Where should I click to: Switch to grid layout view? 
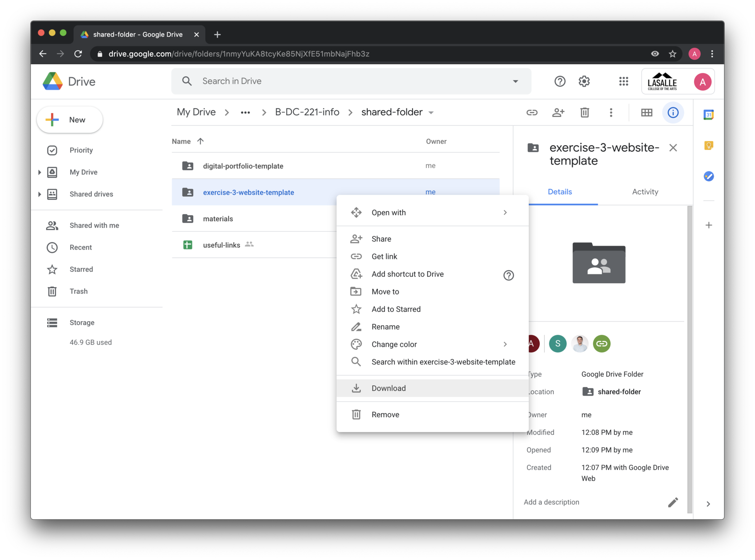(646, 112)
